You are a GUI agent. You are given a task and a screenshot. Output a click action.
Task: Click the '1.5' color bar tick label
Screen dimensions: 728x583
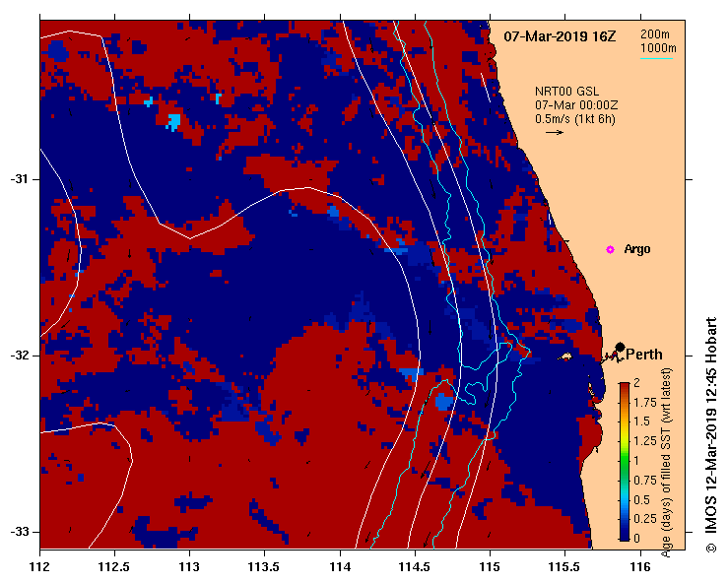tap(642, 421)
